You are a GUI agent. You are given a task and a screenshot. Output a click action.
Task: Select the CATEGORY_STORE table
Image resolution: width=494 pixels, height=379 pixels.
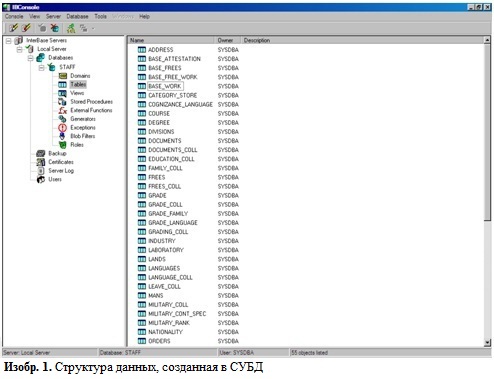coord(173,95)
